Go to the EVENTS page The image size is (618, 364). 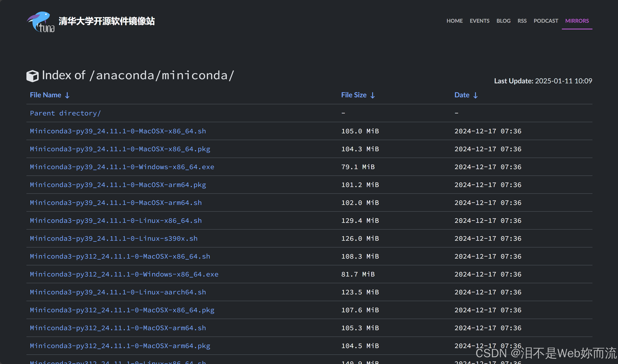pos(479,21)
